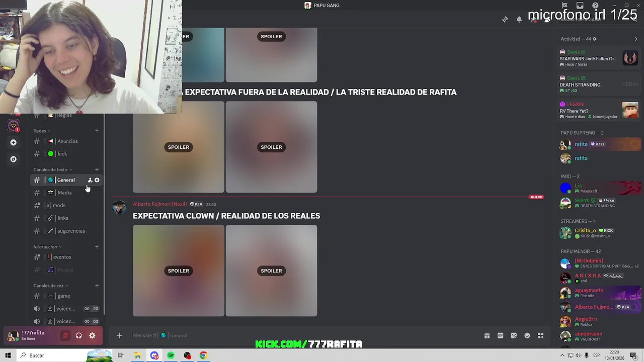The image size is (644, 362).
Task: Open the volume icon in system tray
Action: point(579,355)
